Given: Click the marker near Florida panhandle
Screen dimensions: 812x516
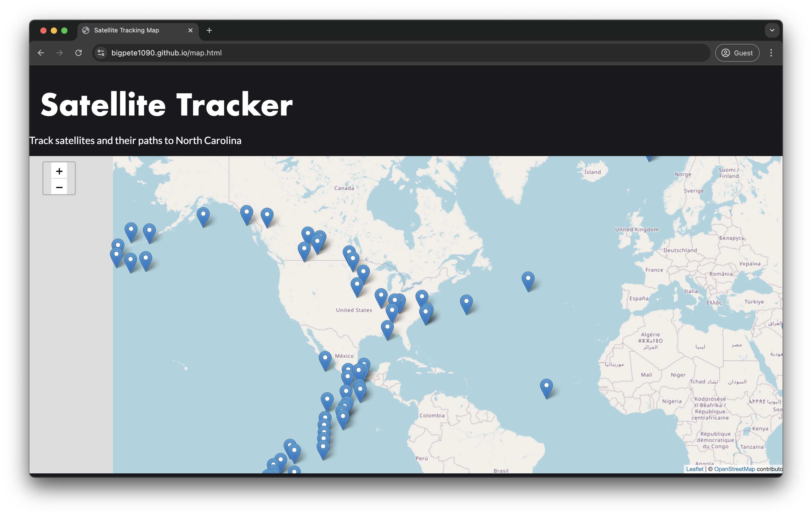Looking at the screenshot, I should (x=387, y=329).
